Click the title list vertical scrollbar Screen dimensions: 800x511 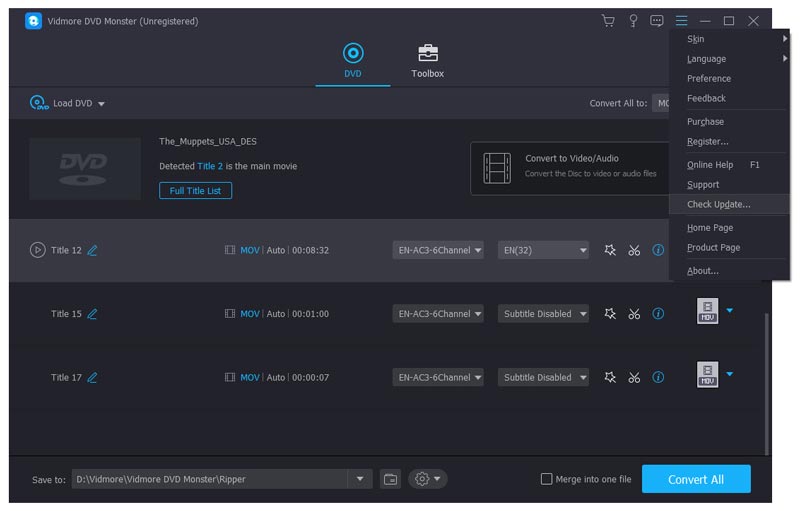pos(766,384)
